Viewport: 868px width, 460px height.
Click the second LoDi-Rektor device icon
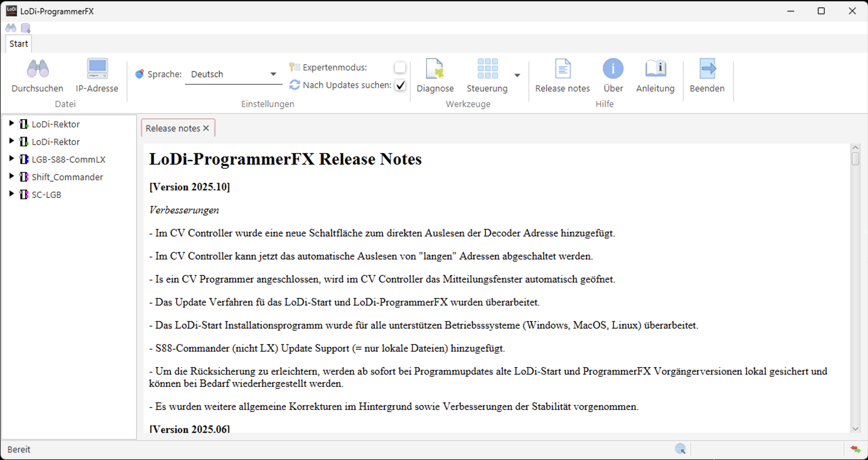24,141
